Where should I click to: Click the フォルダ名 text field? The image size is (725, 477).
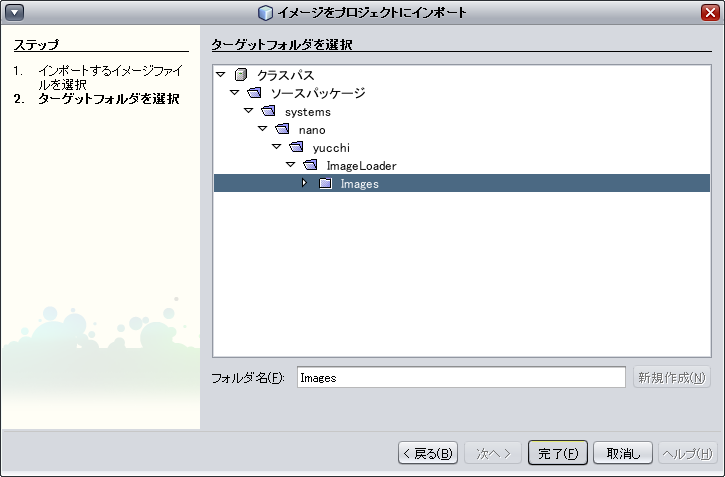tap(460, 377)
